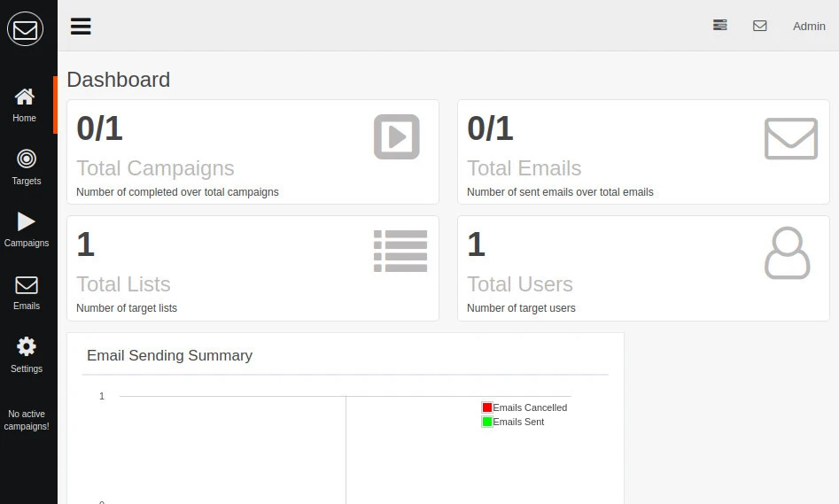Open Settings via the gear icon
The height and width of the screenshot is (504, 839).
(x=26, y=347)
